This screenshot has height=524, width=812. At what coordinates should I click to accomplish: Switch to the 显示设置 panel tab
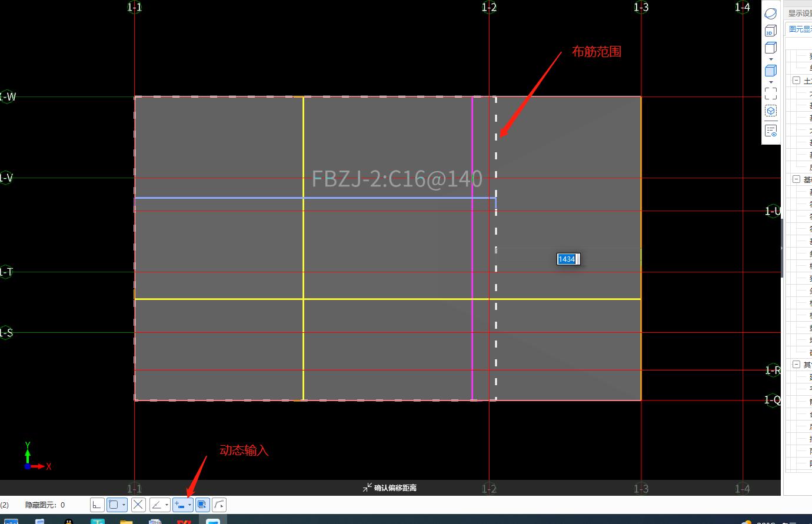[x=800, y=13]
